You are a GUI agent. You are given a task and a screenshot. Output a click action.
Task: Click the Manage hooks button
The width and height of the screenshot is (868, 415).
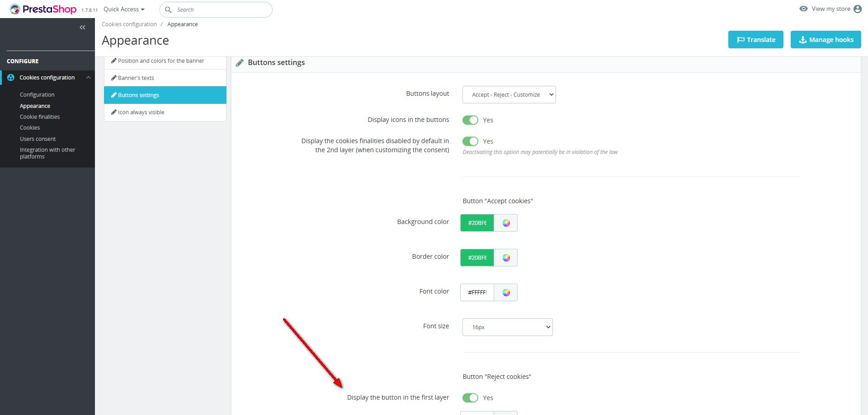click(826, 40)
